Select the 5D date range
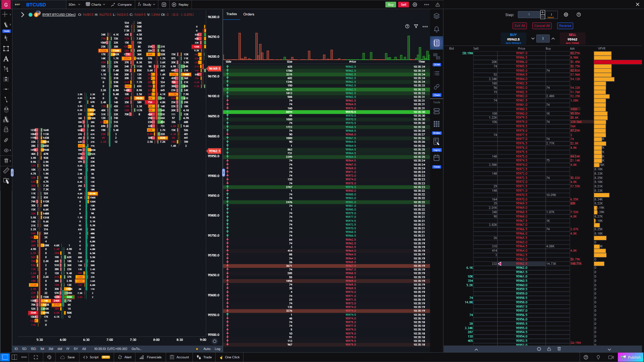Viewport: 644px width, 362px height. tap(24, 349)
